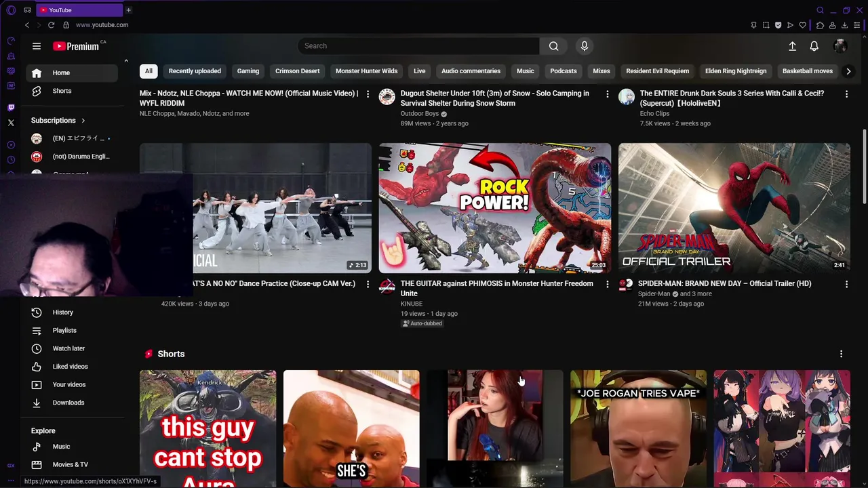Open browser extensions icon
868x488 pixels.
(x=820, y=25)
